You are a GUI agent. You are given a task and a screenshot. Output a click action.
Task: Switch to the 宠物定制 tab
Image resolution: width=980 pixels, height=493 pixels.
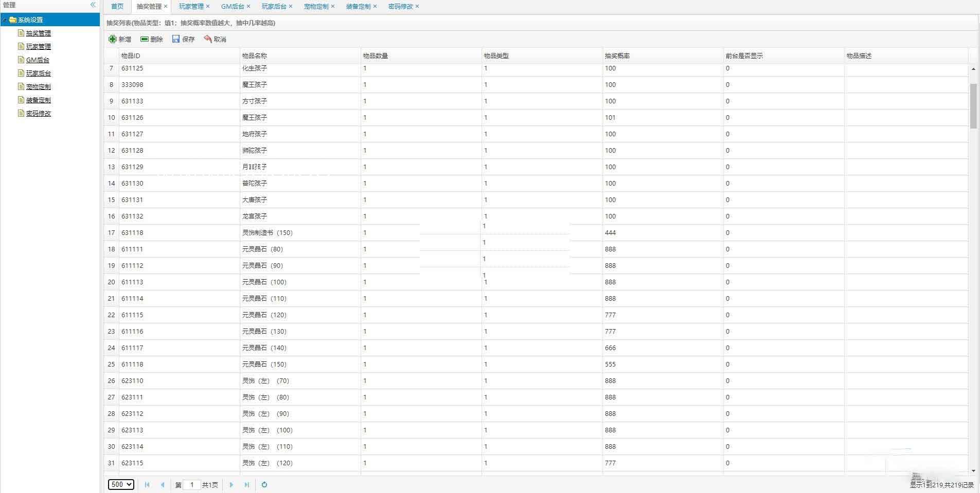316,7
